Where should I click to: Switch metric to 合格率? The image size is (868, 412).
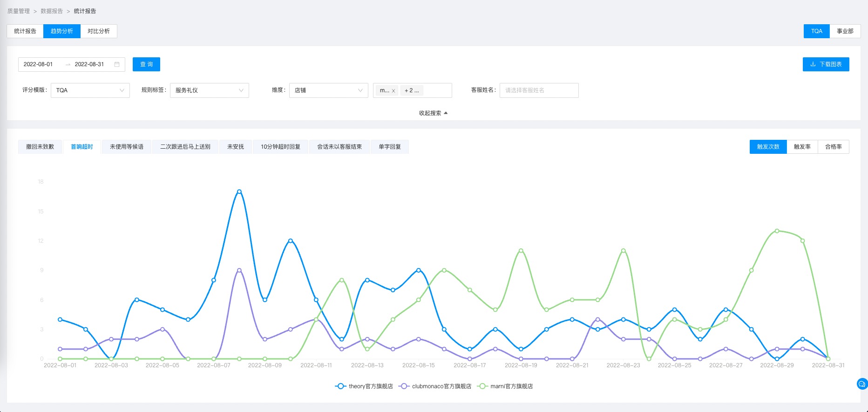tap(834, 147)
